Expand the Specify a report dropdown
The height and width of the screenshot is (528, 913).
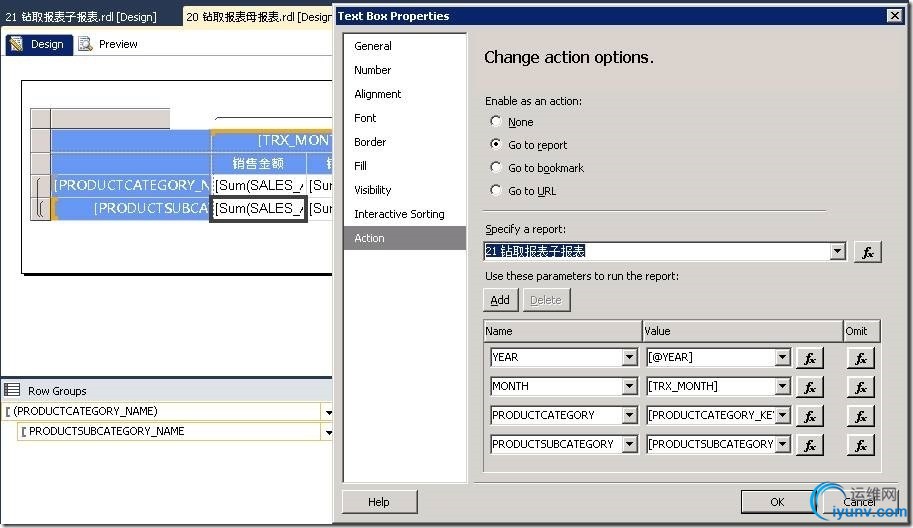click(837, 251)
